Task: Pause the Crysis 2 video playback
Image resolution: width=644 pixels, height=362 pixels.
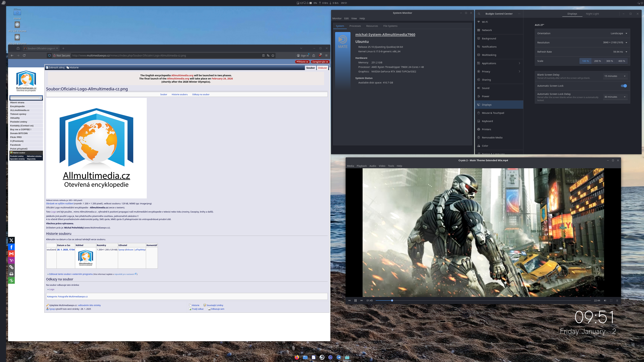Action: (x=355, y=300)
